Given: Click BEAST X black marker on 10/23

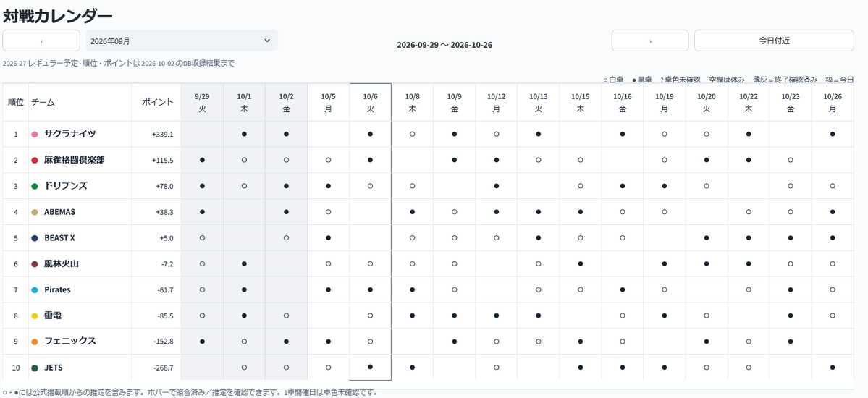Looking at the screenshot, I should pyautogui.click(x=791, y=237).
